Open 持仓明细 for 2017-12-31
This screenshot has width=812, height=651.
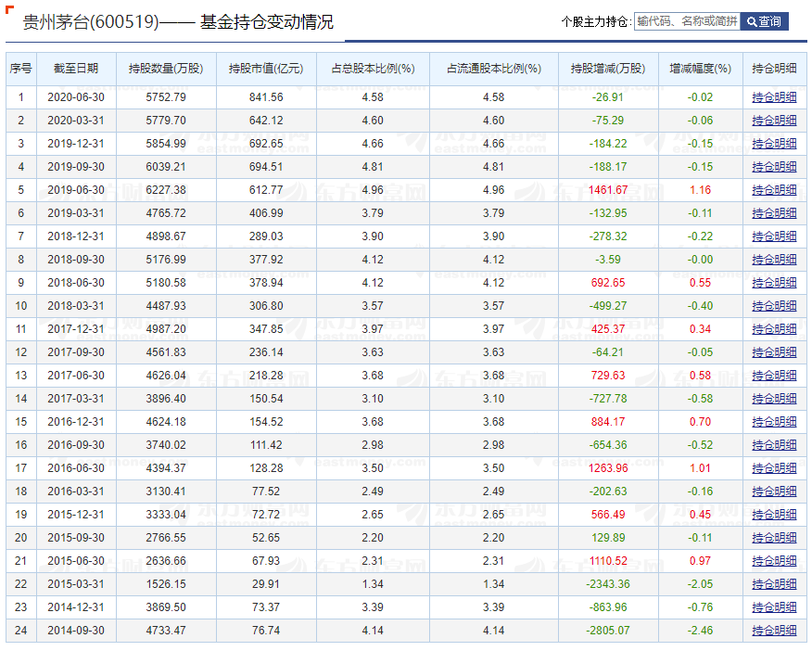pos(774,329)
